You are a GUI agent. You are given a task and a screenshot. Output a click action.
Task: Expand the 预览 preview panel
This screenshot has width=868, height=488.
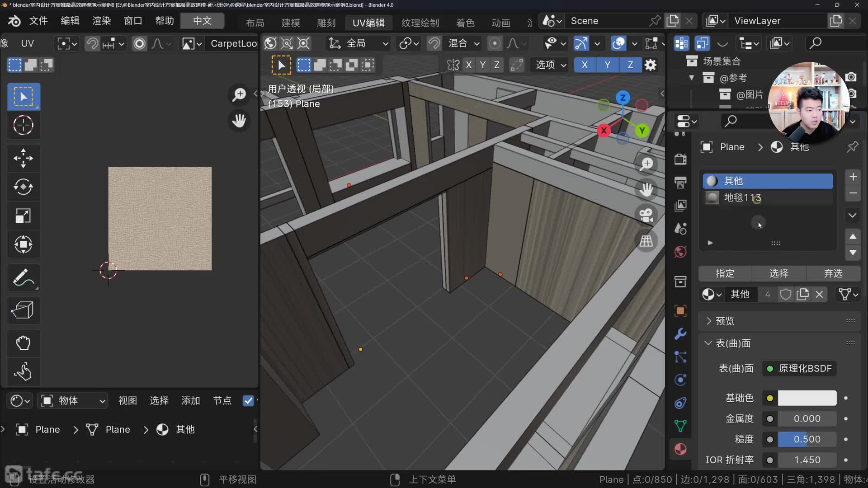(x=725, y=321)
